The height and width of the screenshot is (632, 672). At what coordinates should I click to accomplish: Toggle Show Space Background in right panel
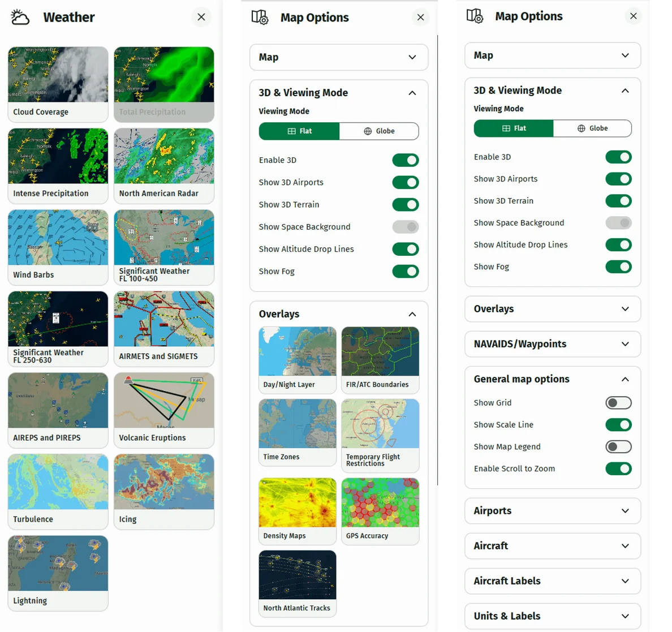click(618, 222)
